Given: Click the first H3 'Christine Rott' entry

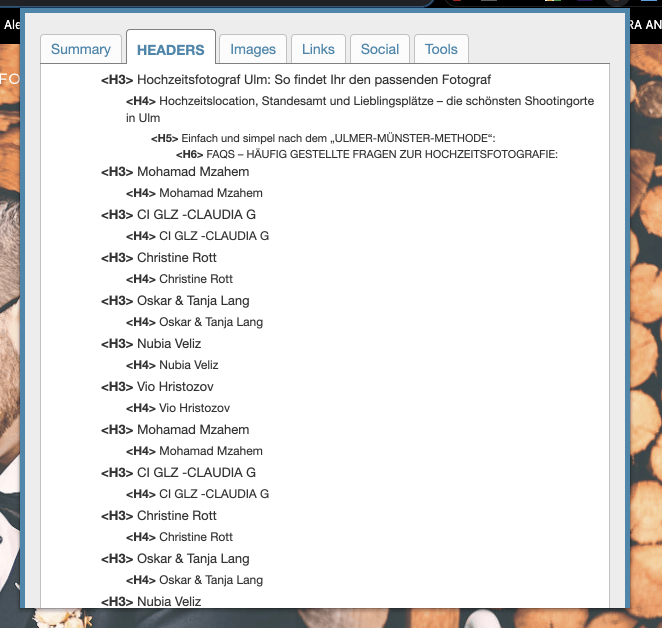Looking at the screenshot, I should tap(159, 258).
